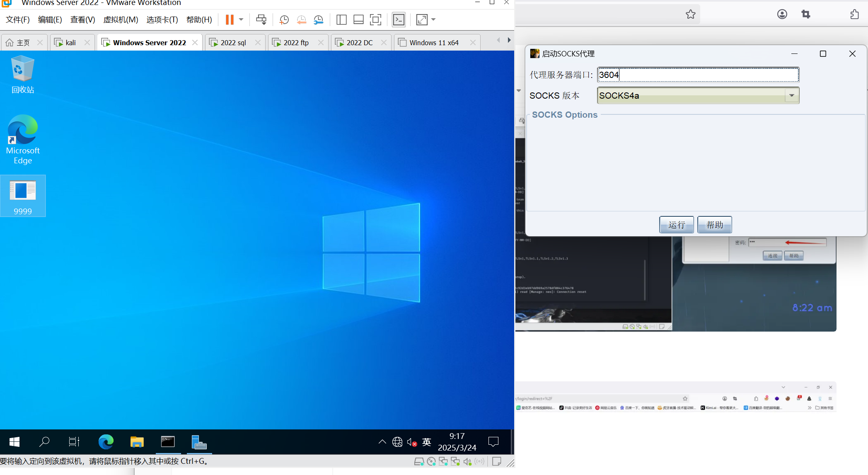Click Windows Start button in taskbar
The width and height of the screenshot is (868, 475).
click(x=15, y=442)
